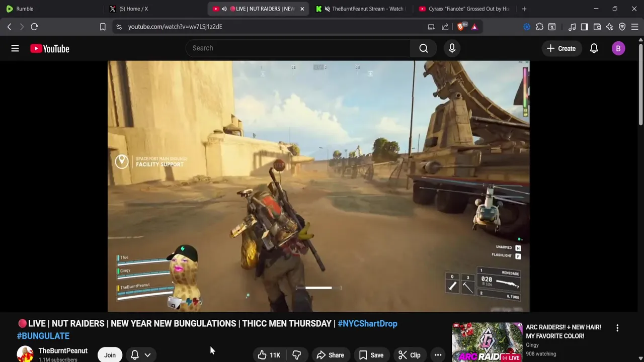Click the install/cast screen icon in address bar
The image size is (644, 362).
point(431,27)
